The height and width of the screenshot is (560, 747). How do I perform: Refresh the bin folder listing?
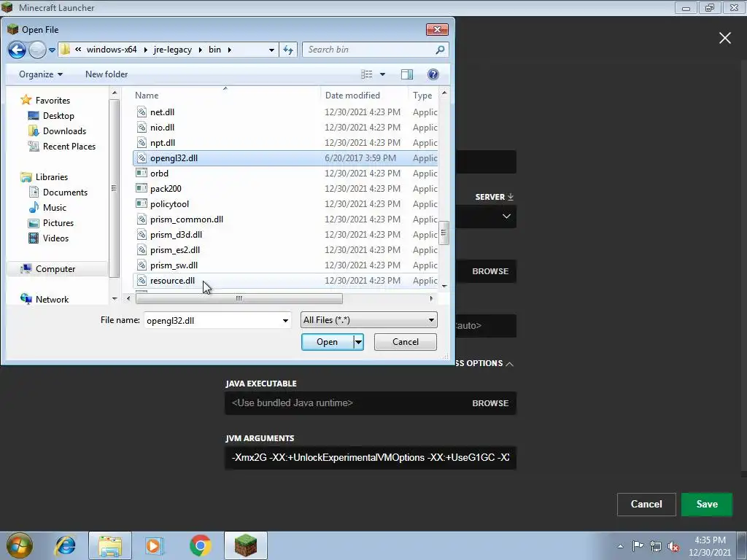287,50
